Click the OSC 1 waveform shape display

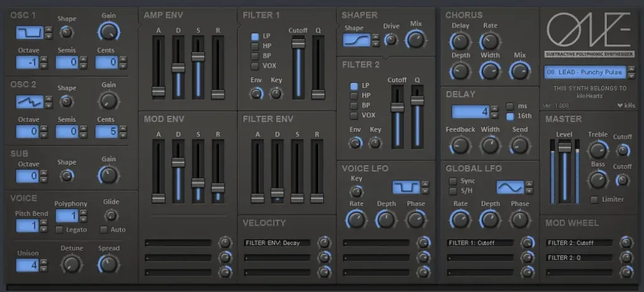(30, 32)
